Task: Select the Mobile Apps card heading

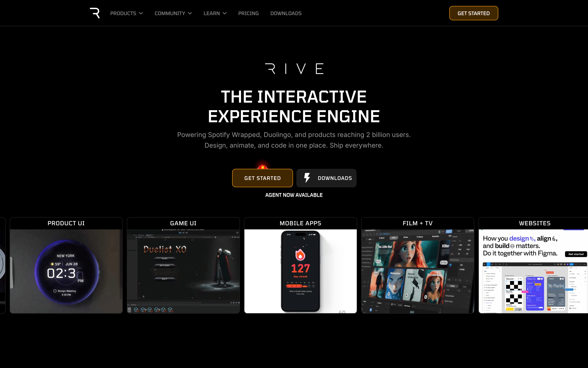Action: pyautogui.click(x=300, y=223)
